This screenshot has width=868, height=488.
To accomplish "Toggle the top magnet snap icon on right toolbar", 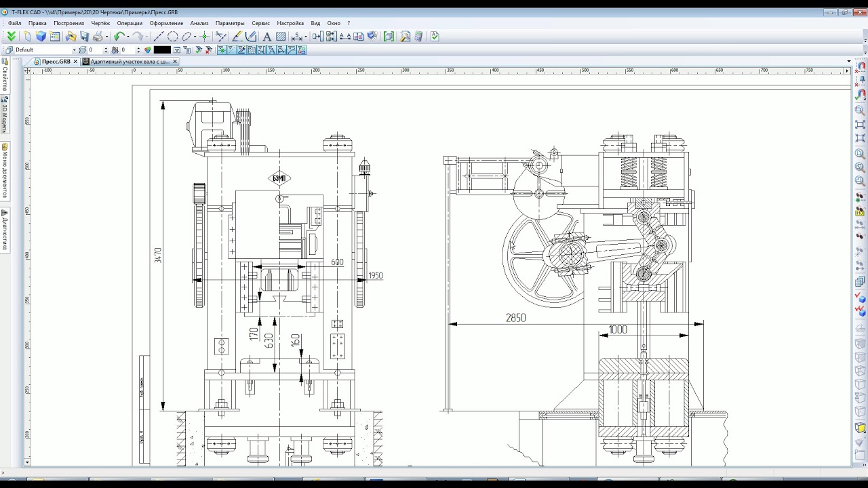I will (x=861, y=66).
